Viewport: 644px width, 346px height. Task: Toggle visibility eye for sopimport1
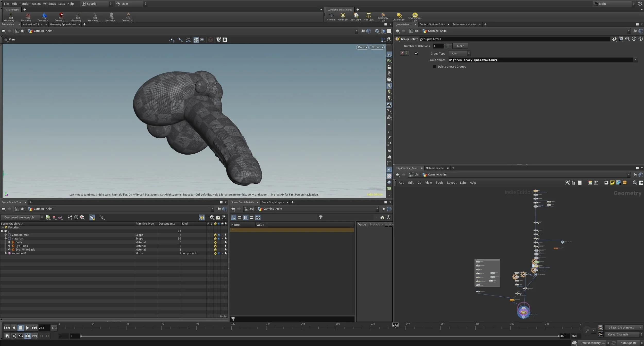pyautogui.click(x=219, y=253)
